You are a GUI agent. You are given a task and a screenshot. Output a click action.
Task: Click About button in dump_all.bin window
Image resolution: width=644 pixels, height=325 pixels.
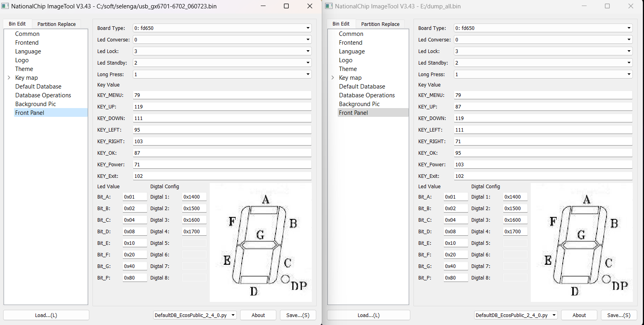(579, 315)
